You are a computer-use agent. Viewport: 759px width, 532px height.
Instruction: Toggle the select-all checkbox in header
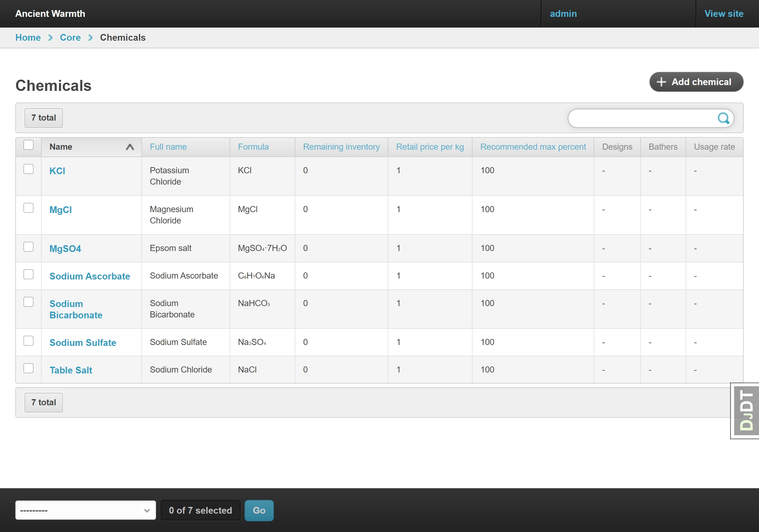[28, 145]
